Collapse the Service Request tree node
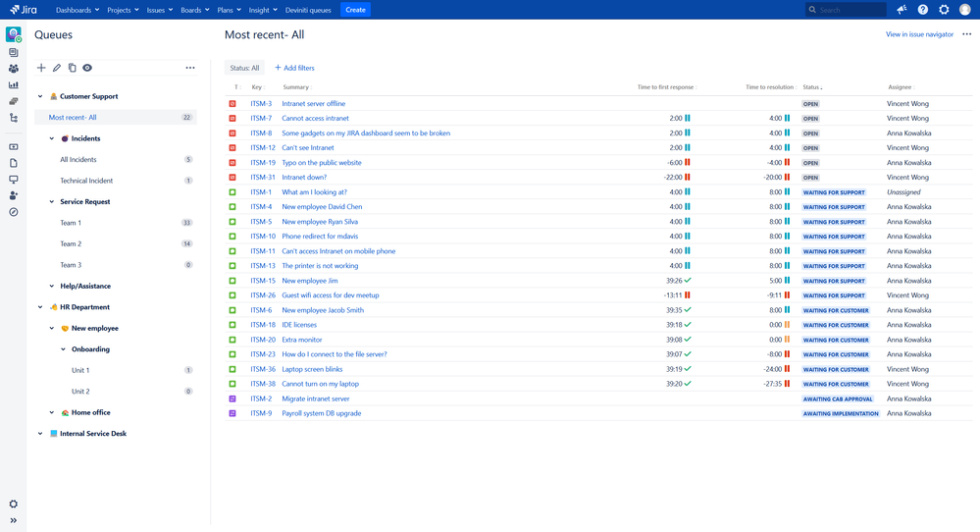This screenshot has width=980, height=532. (52, 202)
